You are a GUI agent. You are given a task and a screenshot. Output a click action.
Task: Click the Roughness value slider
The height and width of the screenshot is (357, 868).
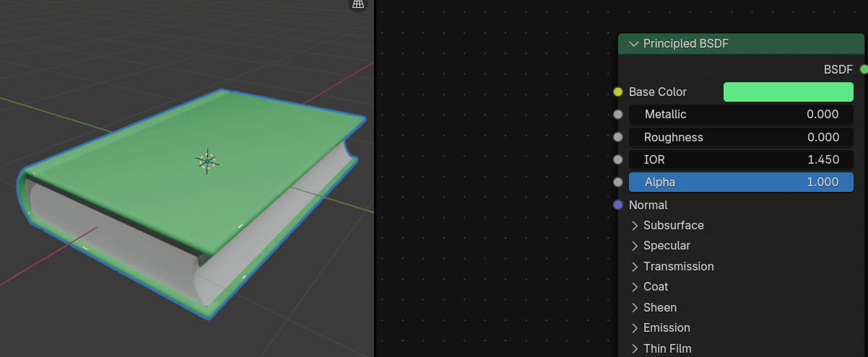click(x=741, y=137)
